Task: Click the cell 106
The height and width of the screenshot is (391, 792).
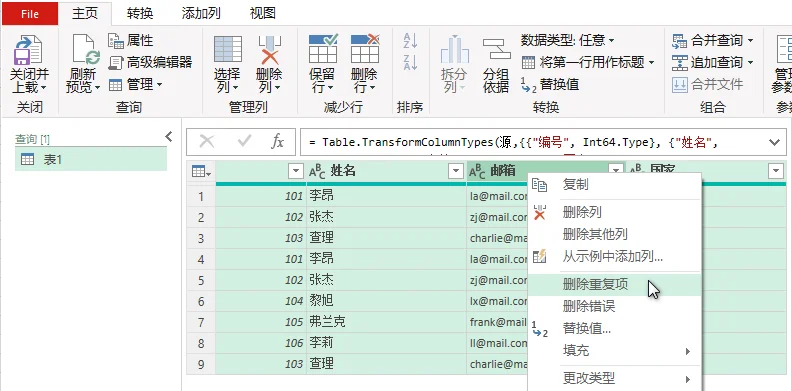Action: (261, 343)
